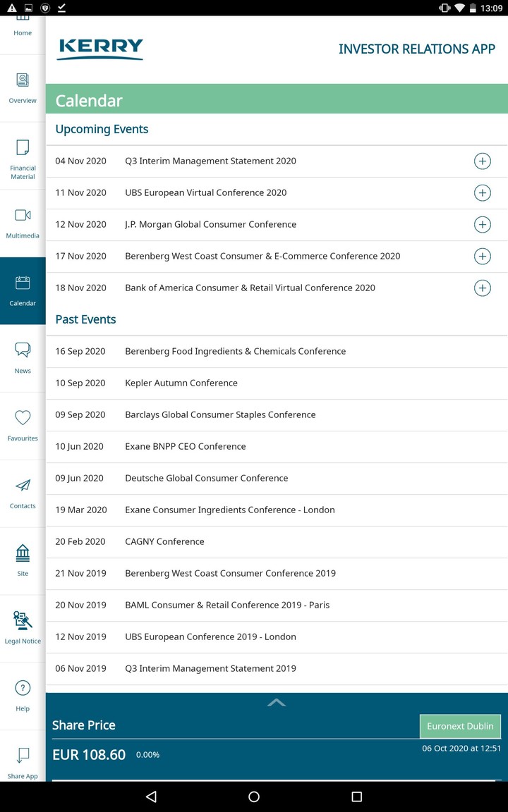Expand the Share Price panel chevron
Screen dimensions: 508x812
tap(277, 702)
